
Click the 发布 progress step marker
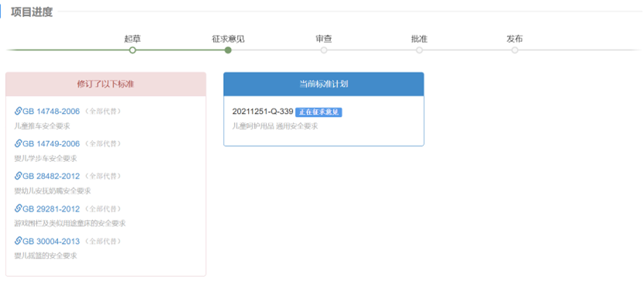[515, 50]
